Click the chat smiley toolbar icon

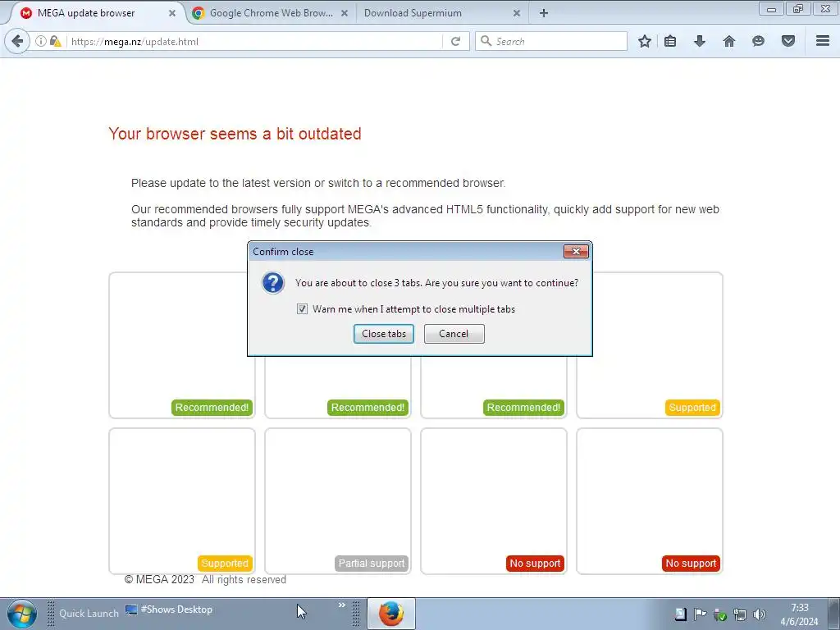(x=758, y=41)
